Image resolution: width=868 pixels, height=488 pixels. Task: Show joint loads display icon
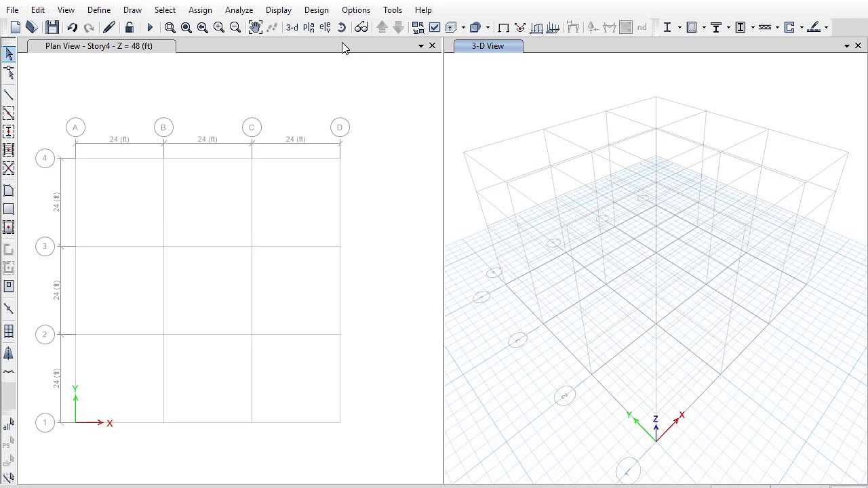520,27
